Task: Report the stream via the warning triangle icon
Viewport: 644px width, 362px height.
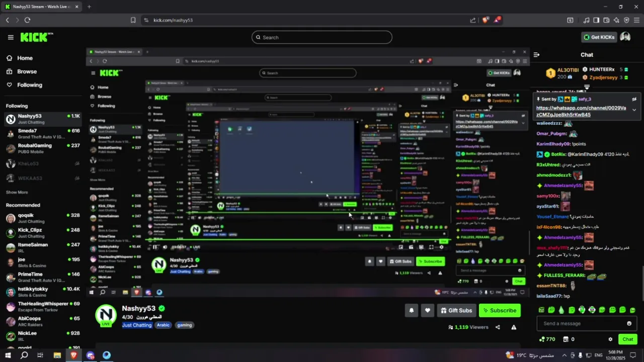Action: click(514, 327)
